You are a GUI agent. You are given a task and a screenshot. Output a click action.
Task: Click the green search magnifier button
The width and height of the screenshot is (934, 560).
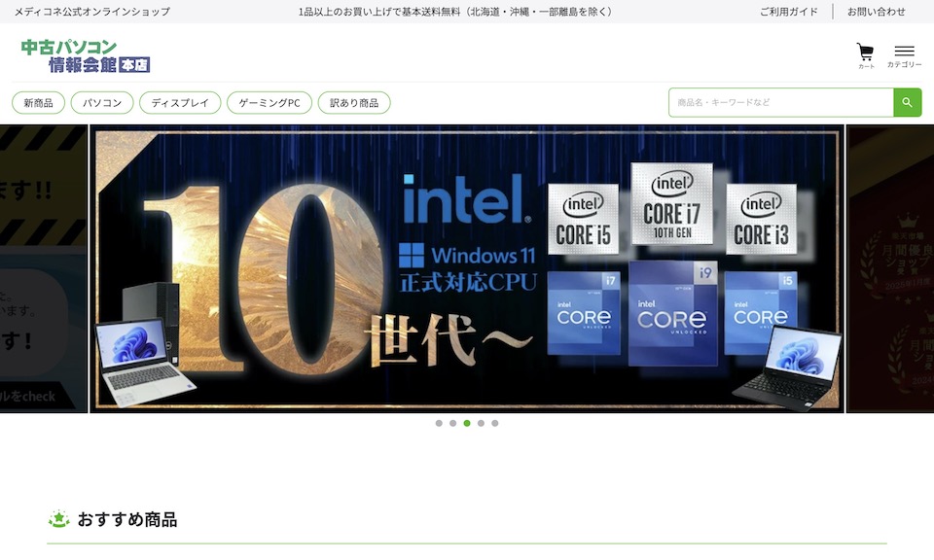(907, 102)
